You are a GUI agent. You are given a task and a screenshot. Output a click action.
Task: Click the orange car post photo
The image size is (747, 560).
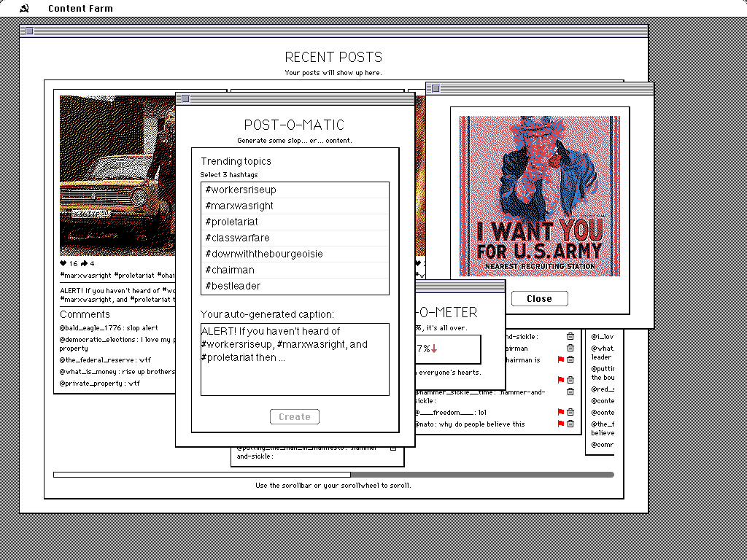click(117, 175)
